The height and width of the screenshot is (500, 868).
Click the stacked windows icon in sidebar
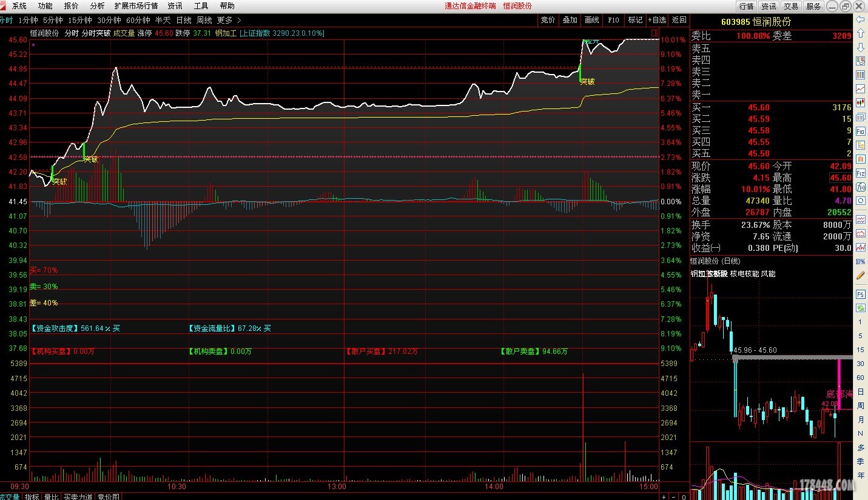tap(860, 117)
